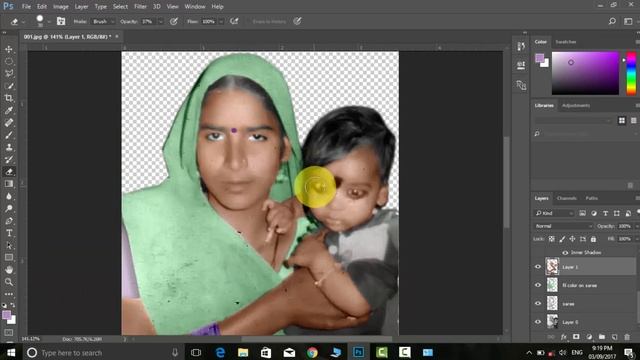Add a layer mask to Layer 1

[576, 337]
